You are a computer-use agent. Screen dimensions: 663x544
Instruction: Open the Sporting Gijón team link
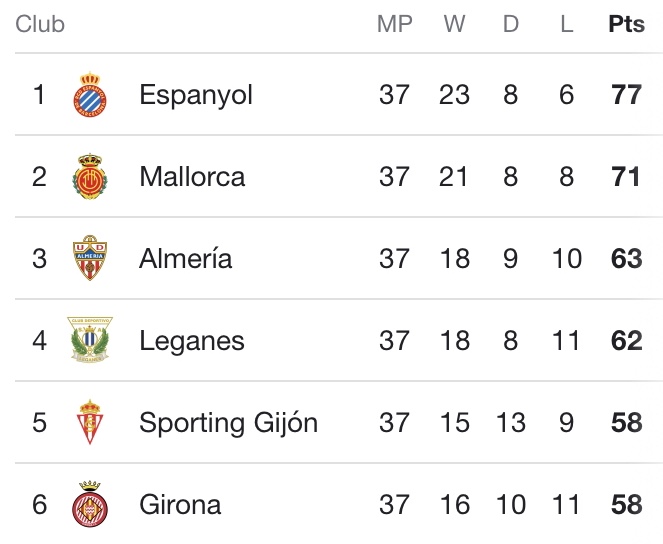(x=228, y=423)
